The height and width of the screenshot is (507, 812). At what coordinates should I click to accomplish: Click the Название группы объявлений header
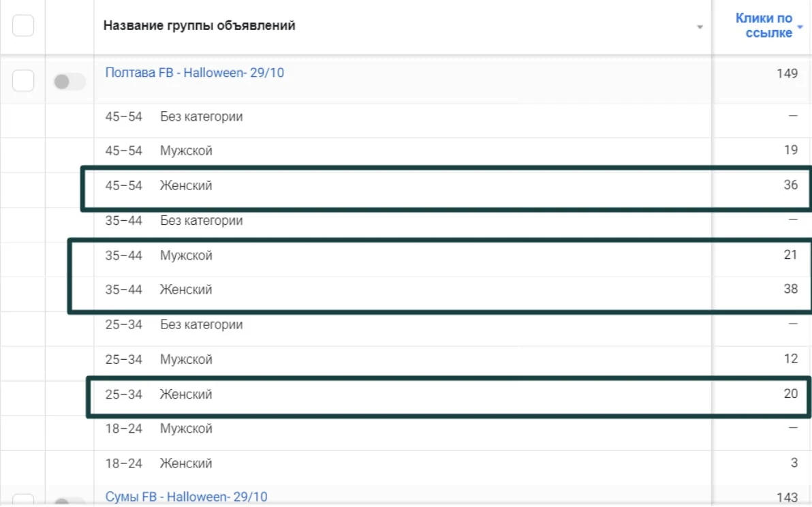[199, 25]
